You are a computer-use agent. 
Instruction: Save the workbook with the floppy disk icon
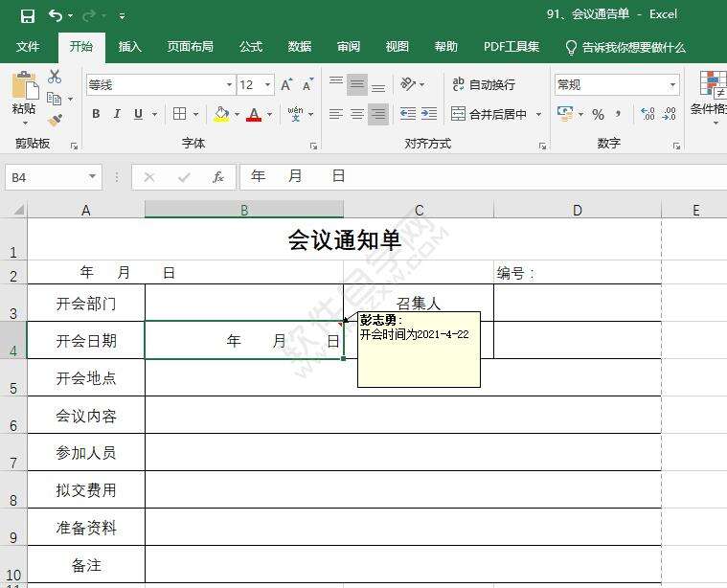[28, 16]
